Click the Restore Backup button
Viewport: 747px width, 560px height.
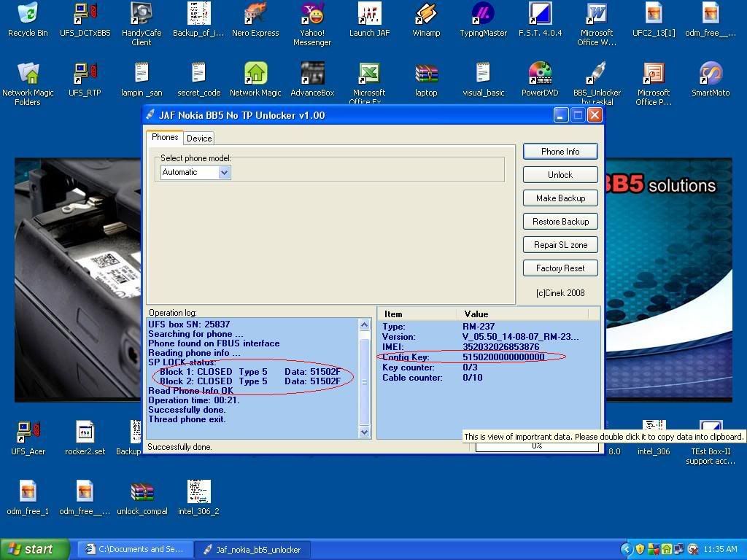[560, 222]
